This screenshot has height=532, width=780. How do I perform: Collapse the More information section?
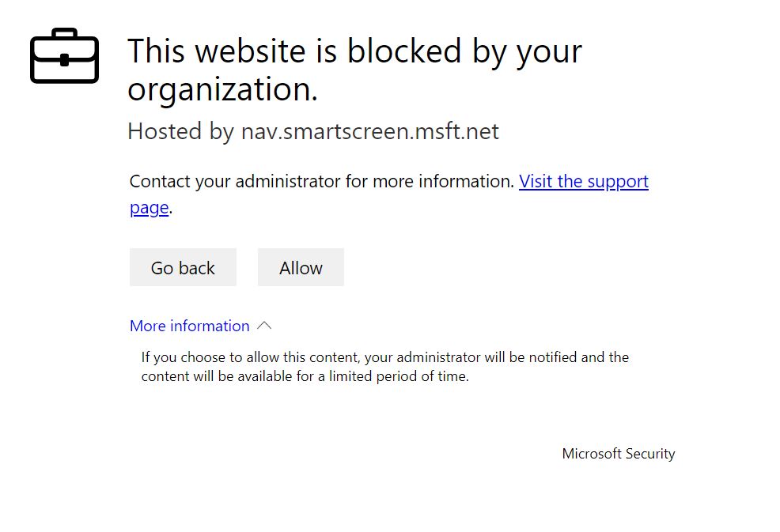(190, 326)
